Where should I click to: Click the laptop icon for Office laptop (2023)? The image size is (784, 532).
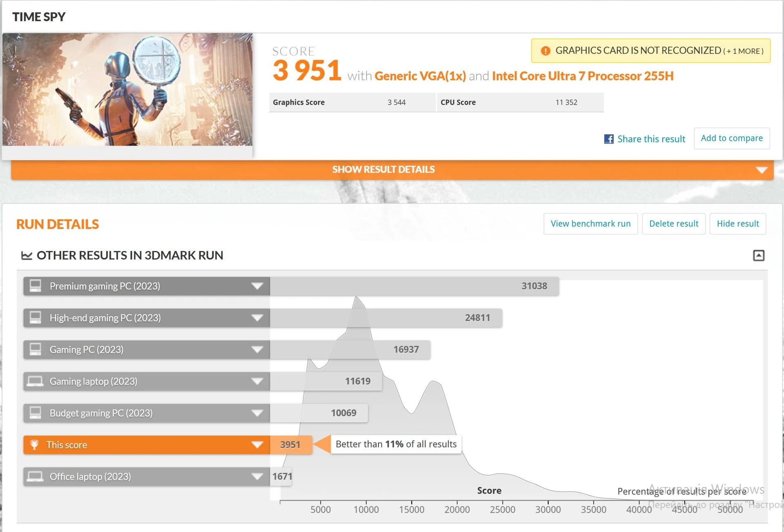(35, 477)
